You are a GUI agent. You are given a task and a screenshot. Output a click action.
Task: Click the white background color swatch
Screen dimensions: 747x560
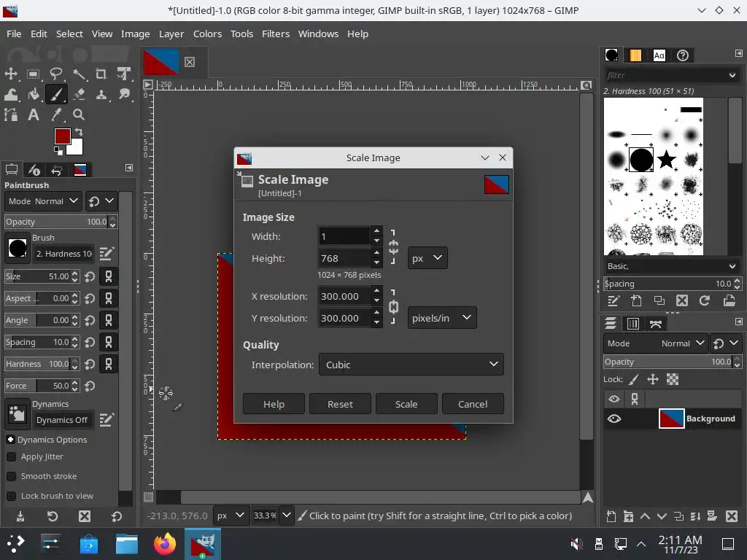tap(77, 147)
